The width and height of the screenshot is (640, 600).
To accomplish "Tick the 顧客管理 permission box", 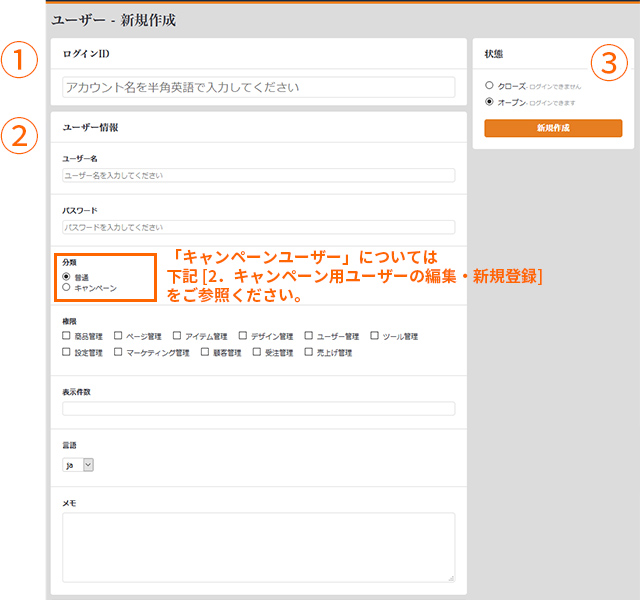I will click(205, 353).
